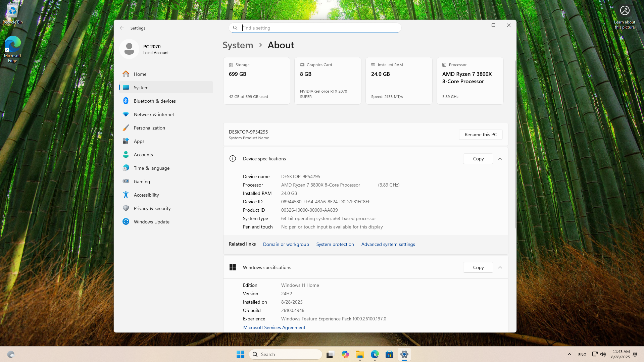Click the Windows 11 Home edition text
Viewport: 644px width, 362px height.
tap(300, 285)
